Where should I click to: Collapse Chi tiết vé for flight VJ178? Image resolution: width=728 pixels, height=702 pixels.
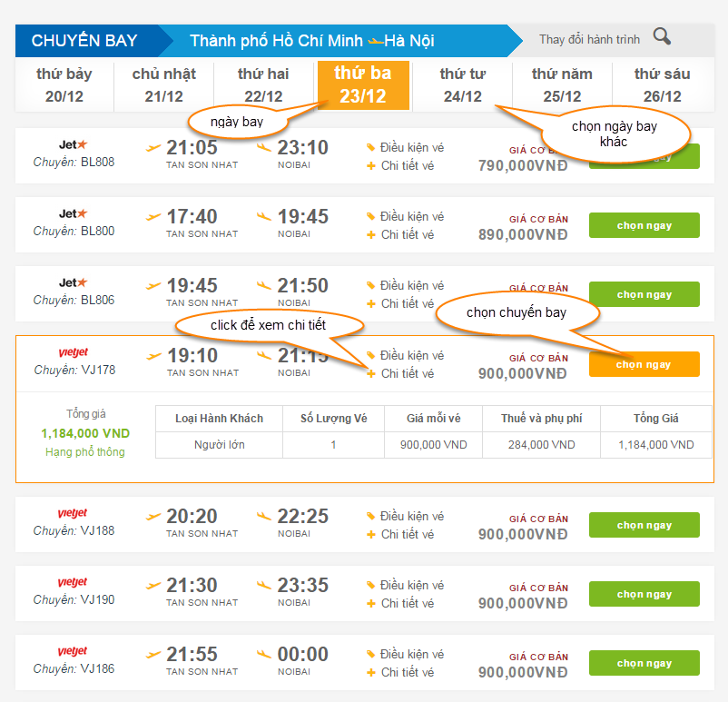tap(400, 373)
